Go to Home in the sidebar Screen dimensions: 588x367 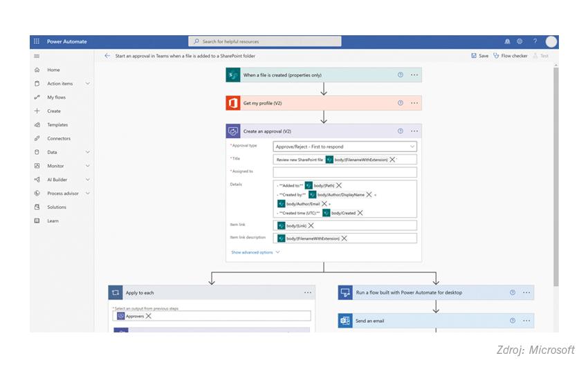point(53,70)
